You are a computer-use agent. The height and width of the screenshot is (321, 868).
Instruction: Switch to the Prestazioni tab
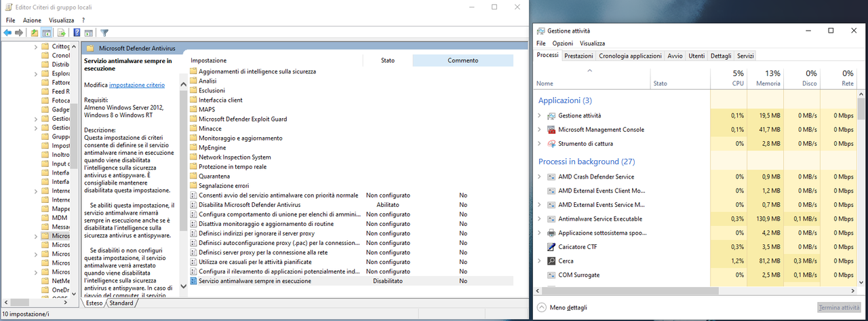point(578,56)
